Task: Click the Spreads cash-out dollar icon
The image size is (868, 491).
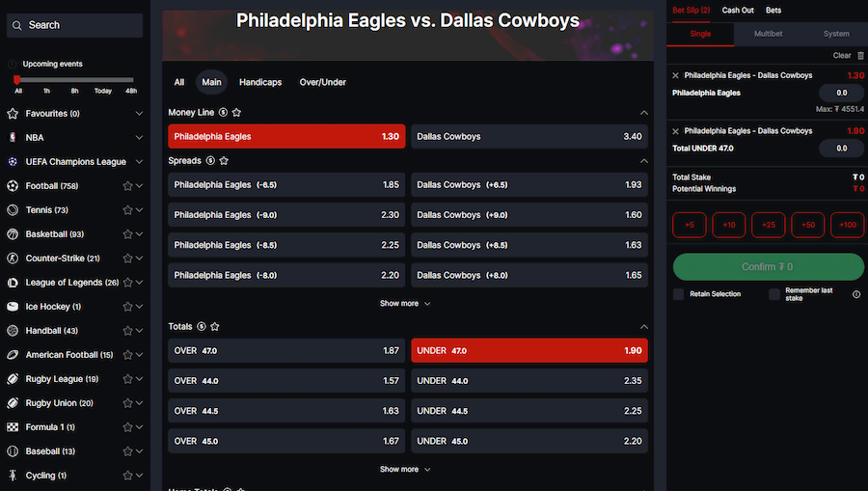Action: (x=210, y=160)
